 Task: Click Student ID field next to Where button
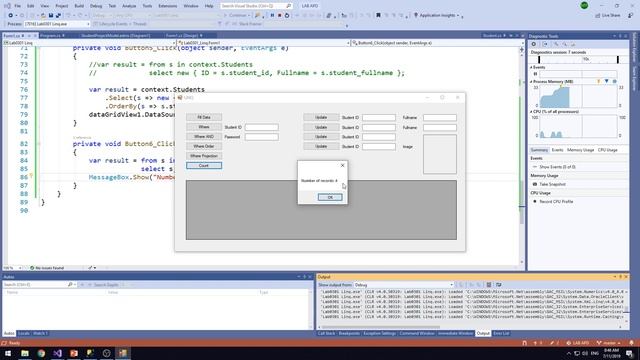[262, 127]
